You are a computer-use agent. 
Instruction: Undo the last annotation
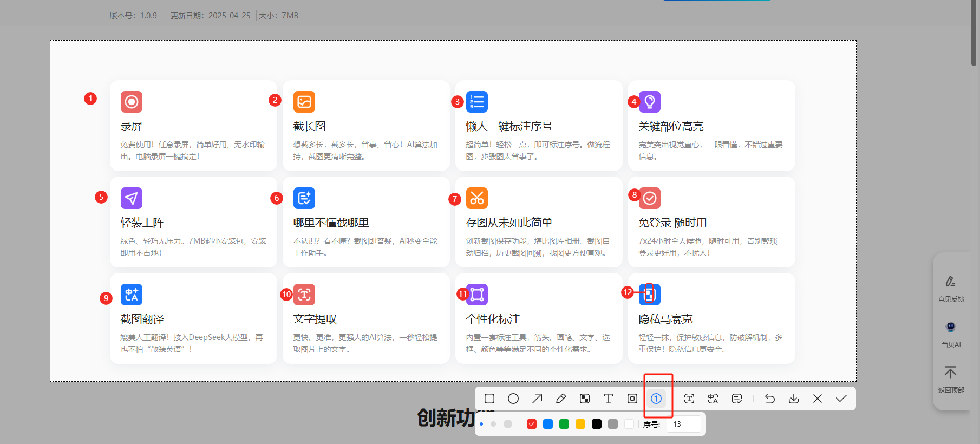click(x=770, y=399)
